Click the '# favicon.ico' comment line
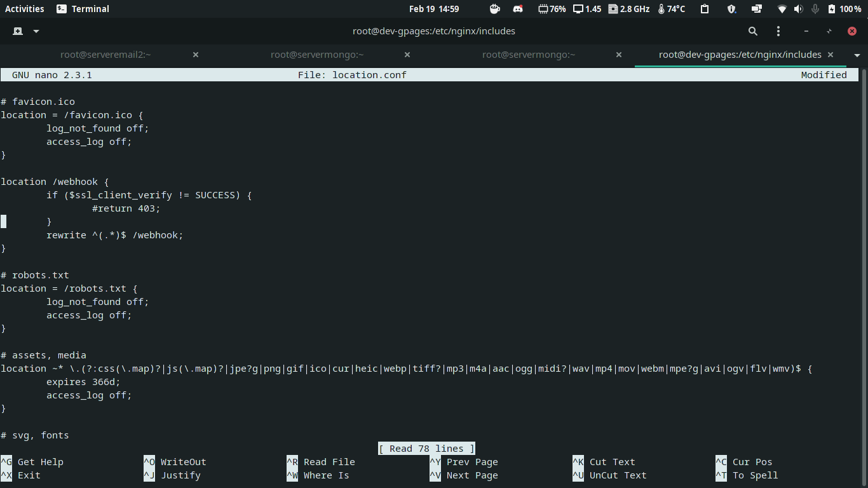Image resolution: width=868 pixels, height=488 pixels. tap(38, 102)
